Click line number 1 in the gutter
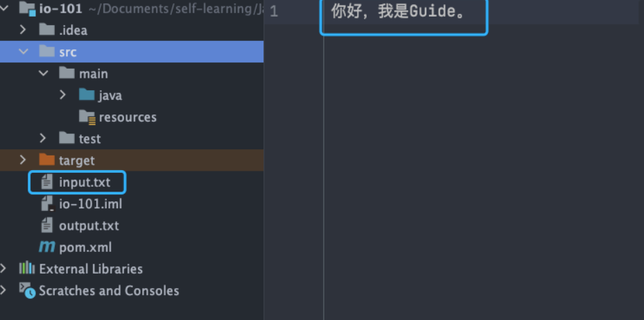644x320 pixels. (x=274, y=12)
